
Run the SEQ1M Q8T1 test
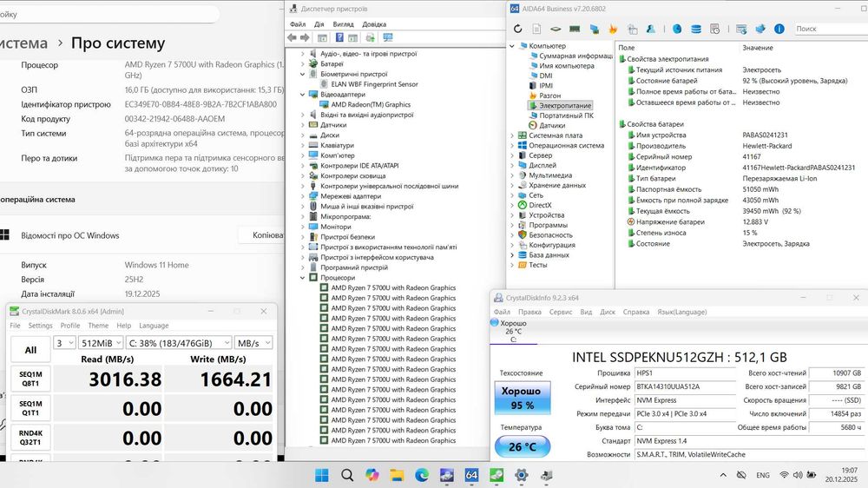(30, 379)
